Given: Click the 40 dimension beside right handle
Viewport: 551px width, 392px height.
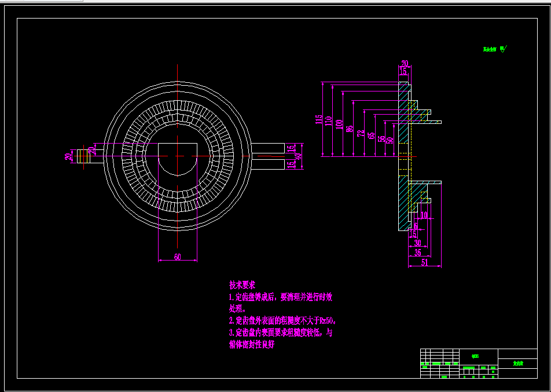Looking at the screenshot, I should (299, 156).
